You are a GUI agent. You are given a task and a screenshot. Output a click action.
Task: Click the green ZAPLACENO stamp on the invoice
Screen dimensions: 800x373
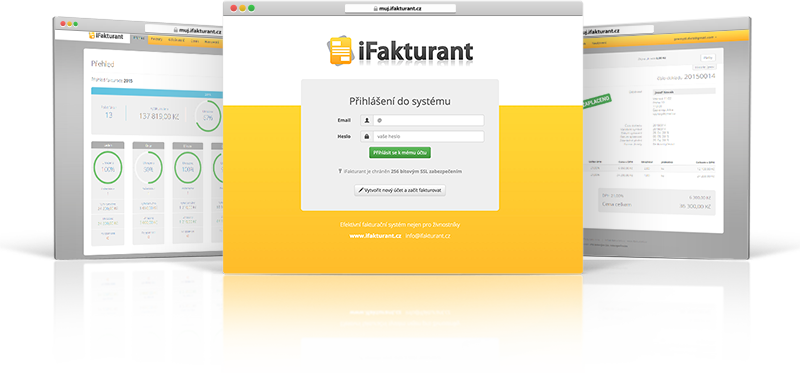point(597,101)
